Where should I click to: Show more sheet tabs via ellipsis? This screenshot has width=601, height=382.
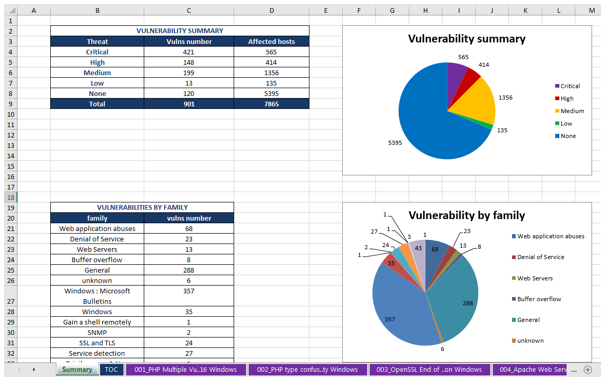[573, 370]
